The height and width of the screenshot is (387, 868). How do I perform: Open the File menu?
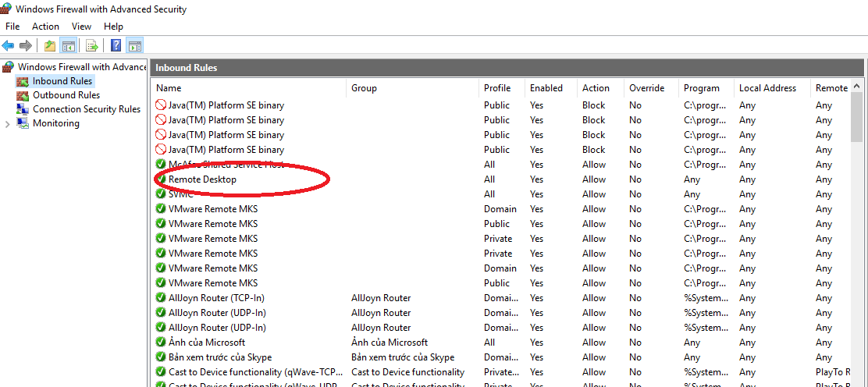click(x=12, y=26)
